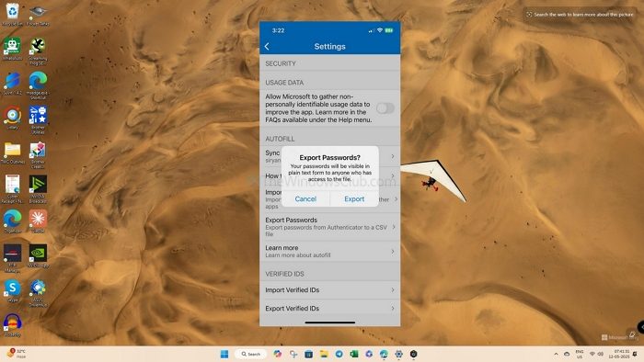644x362 pixels.
Task: Confirm Export in the passwords dialog
Action: pos(354,198)
